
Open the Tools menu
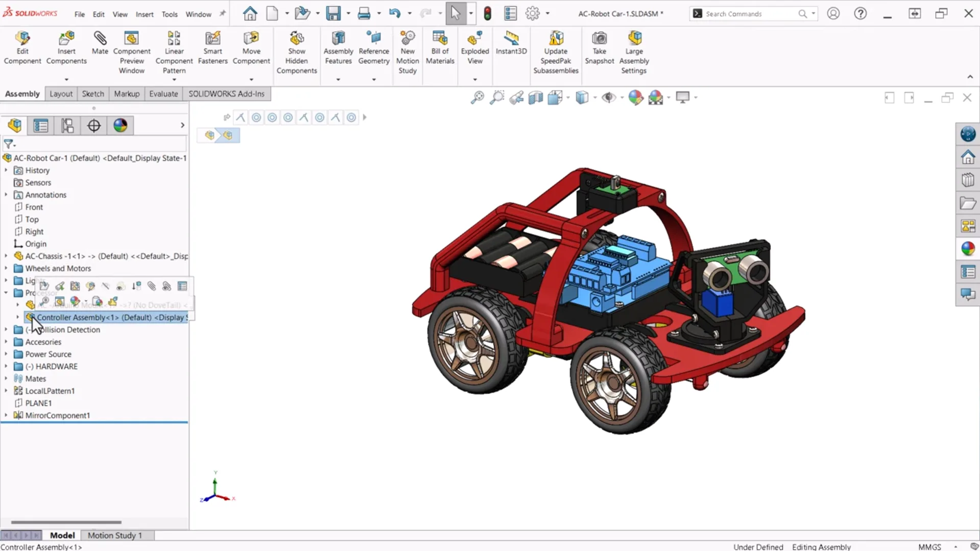tap(169, 14)
